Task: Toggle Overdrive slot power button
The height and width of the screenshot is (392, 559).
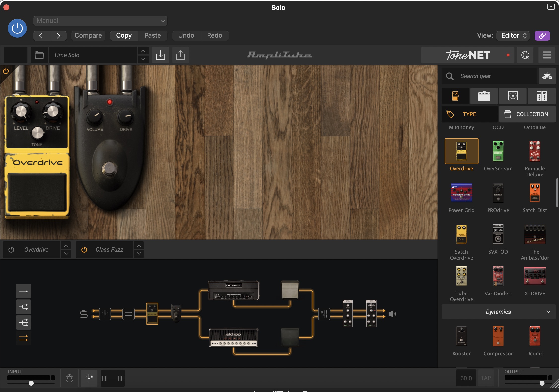Action: pos(11,250)
